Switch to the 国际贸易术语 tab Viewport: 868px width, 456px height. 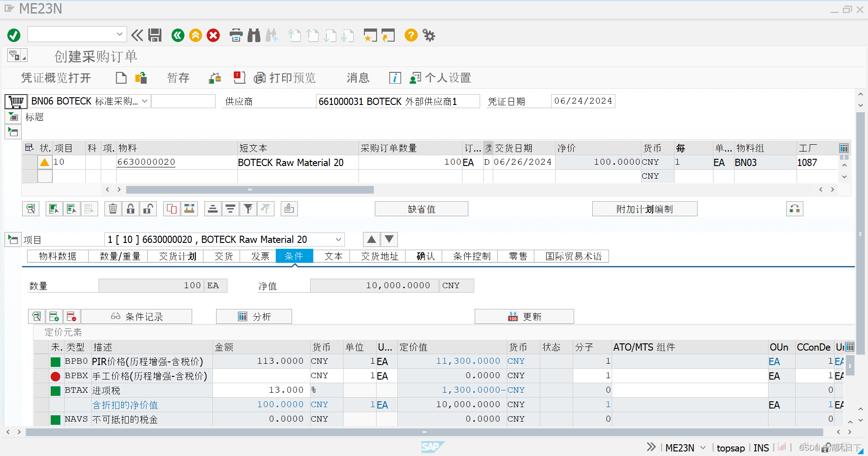click(x=573, y=256)
